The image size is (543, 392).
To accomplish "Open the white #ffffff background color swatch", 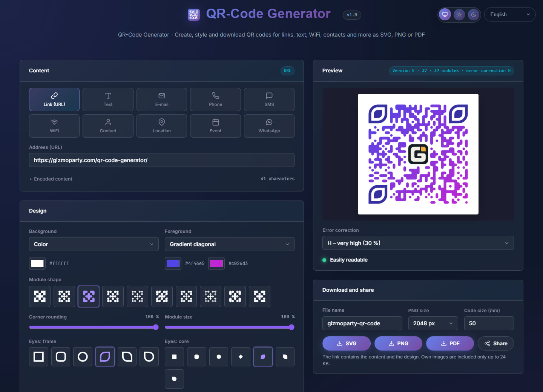I will [37, 263].
